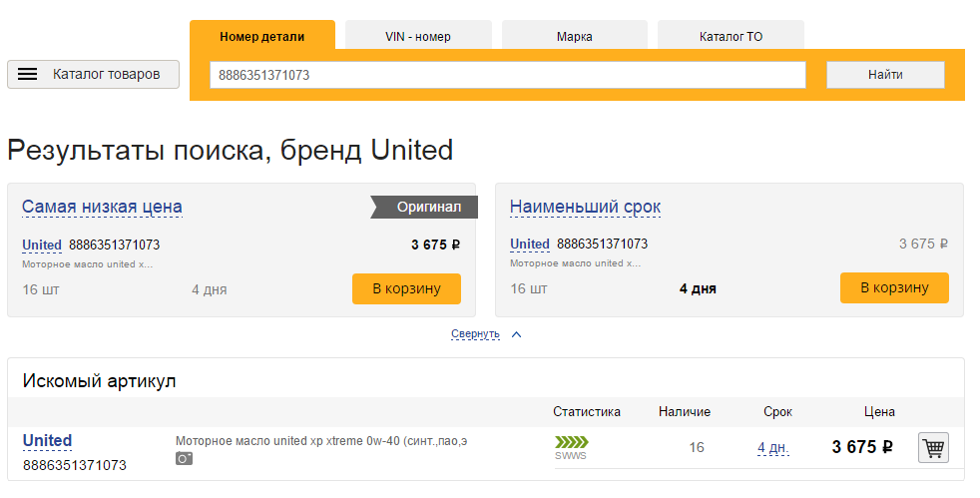Collapse results using the chevron up icon
The height and width of the screenshot is (498, 980).
point(516,335)
